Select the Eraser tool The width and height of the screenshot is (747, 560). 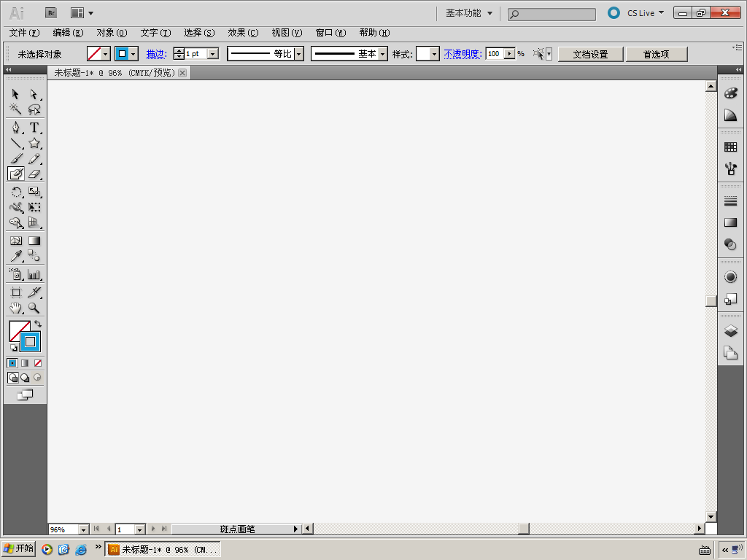pyautogui.click(x=34, y=174)
